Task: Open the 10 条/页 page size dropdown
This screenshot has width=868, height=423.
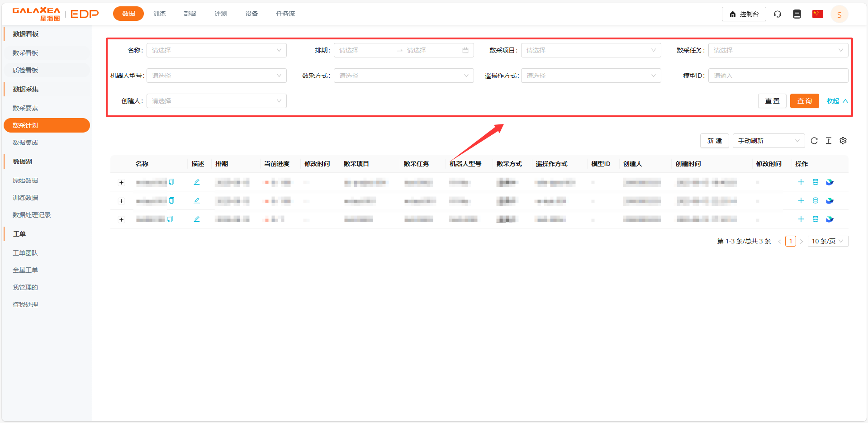Action: [x=827, y=241]
